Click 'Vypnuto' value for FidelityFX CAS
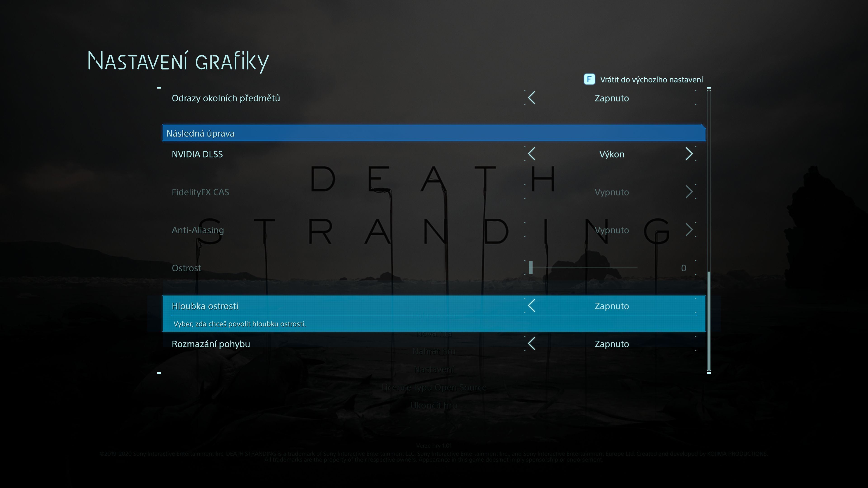Image resolution: width=868 pixels, height=488 pixels. pyautogui.click(x=612, y=192)
